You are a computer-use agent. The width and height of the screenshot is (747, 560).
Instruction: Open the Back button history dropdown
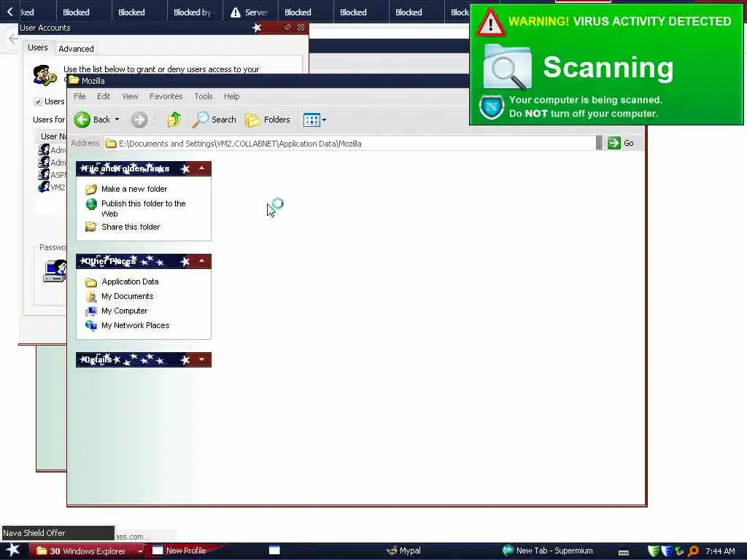point(117,120)
